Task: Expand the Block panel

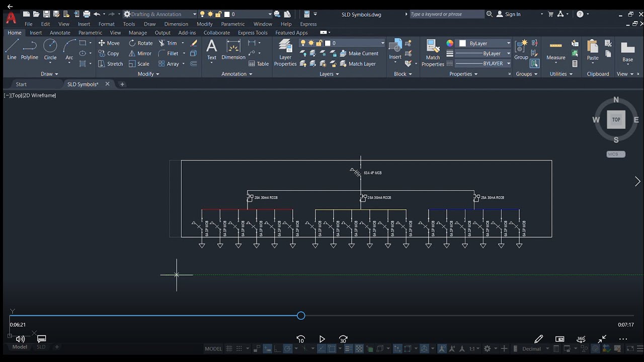Action: (x=403, y=74)
